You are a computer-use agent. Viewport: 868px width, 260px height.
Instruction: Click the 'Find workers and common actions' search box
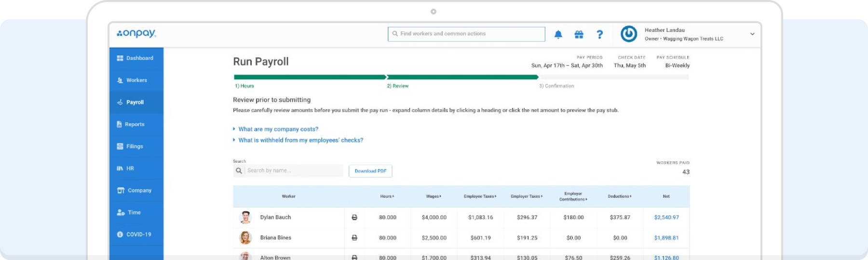(466, 34)
